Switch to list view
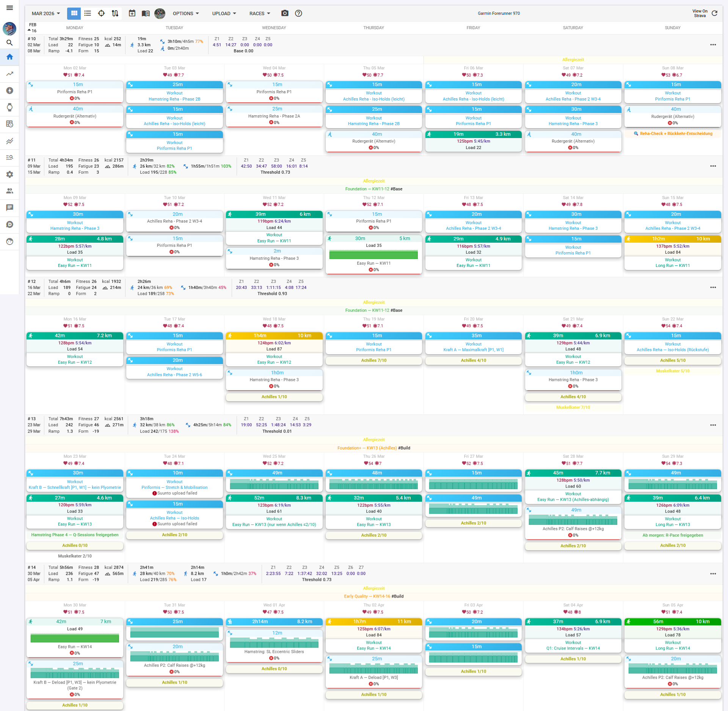Image resolution: width=728 pixels, height=711 pixels. [x=88, y=13]
